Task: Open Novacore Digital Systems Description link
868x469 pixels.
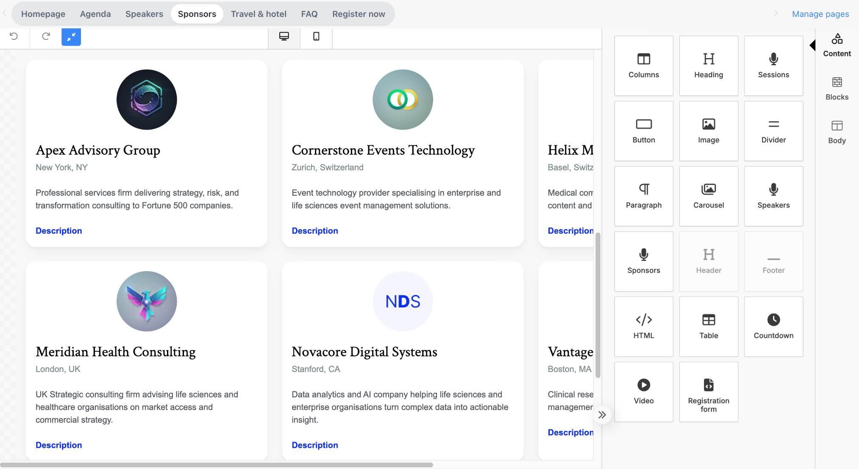Action: (x=315, y=445)
